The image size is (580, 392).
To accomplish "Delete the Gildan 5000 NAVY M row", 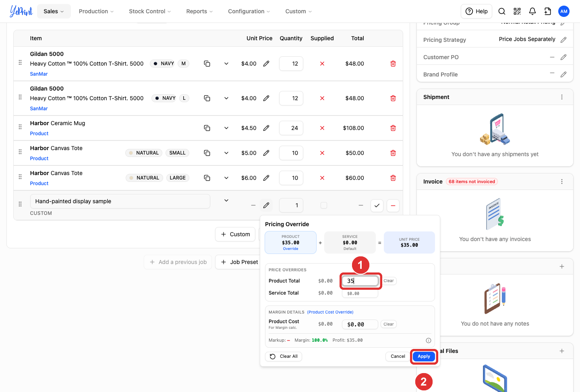I will [393, 64].
